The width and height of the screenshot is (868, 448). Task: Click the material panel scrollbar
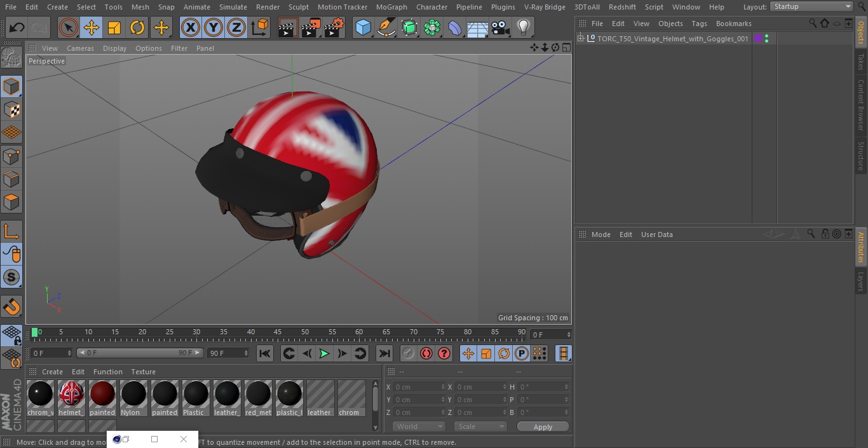(376, 398)
